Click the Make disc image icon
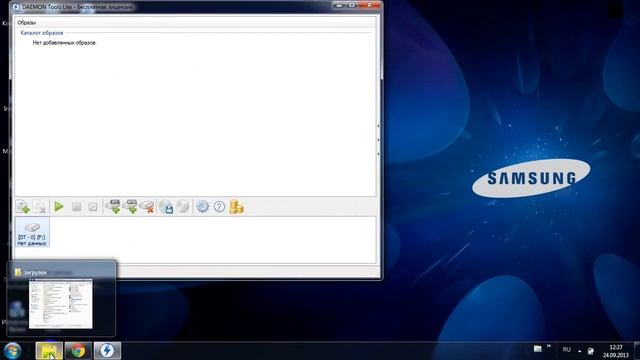This screenshot has width=640, height=360. (x=166, y=207)
